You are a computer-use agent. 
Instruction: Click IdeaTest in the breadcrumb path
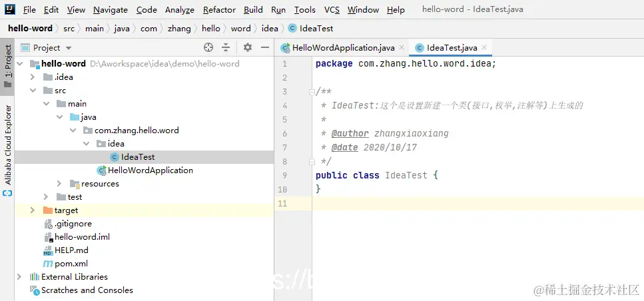(x=316, y=29)
